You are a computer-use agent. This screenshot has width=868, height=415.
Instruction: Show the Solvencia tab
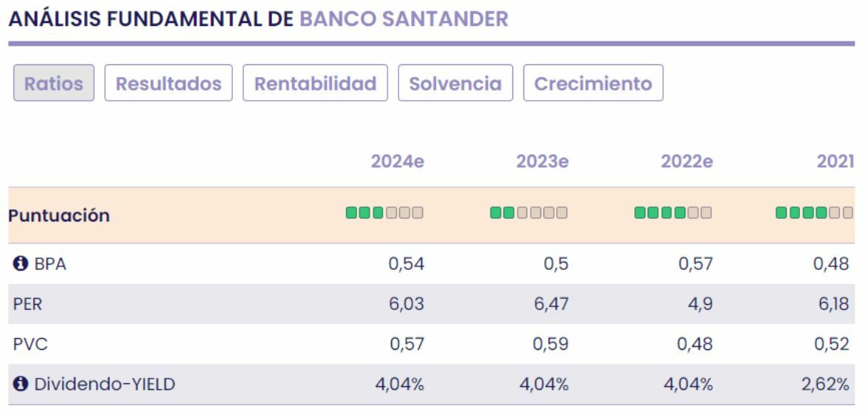(455, 84)
